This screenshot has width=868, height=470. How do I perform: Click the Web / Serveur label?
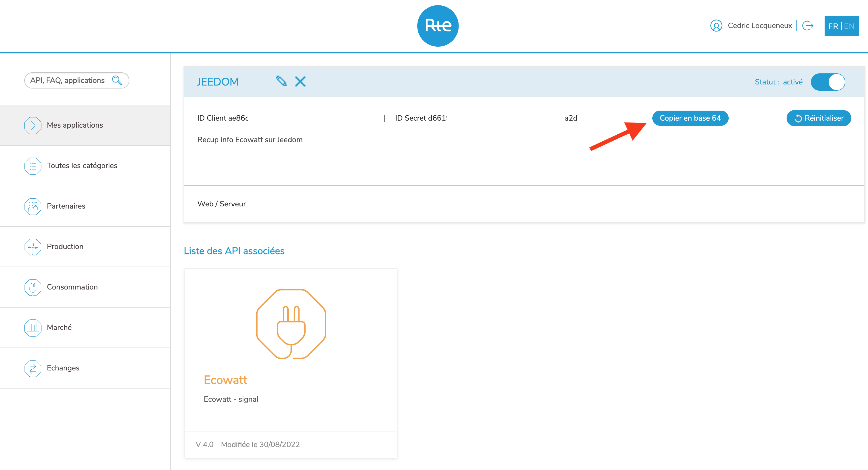pyautogui.click(x=221, y=204)
